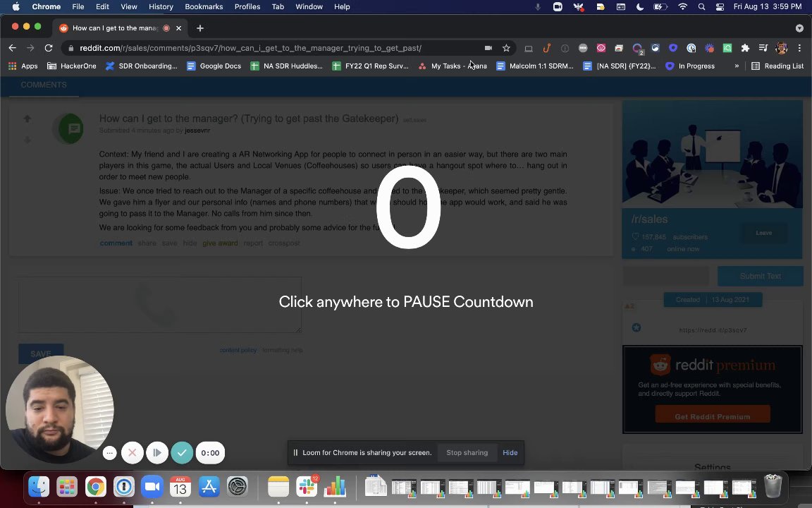812x508 pixels.
Task: Click the give award link
Action: pos(220,243)
